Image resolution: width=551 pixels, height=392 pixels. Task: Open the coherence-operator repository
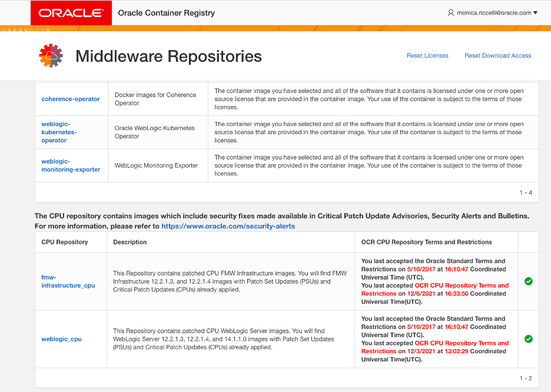tap(71, 99)
